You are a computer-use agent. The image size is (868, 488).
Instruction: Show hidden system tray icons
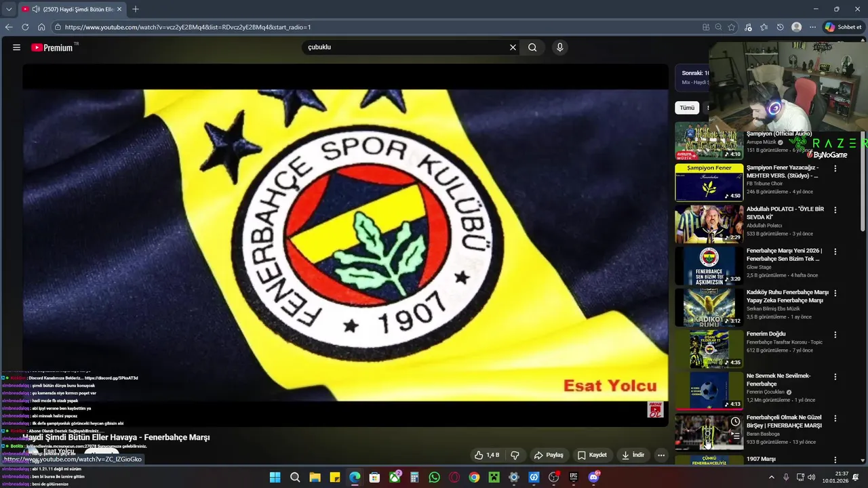[x=771, y=477]
